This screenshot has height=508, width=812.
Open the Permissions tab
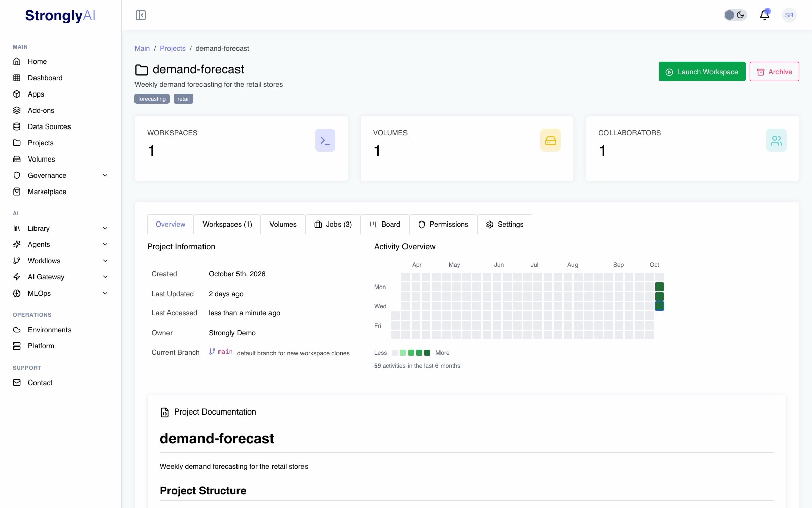point(443,224)
